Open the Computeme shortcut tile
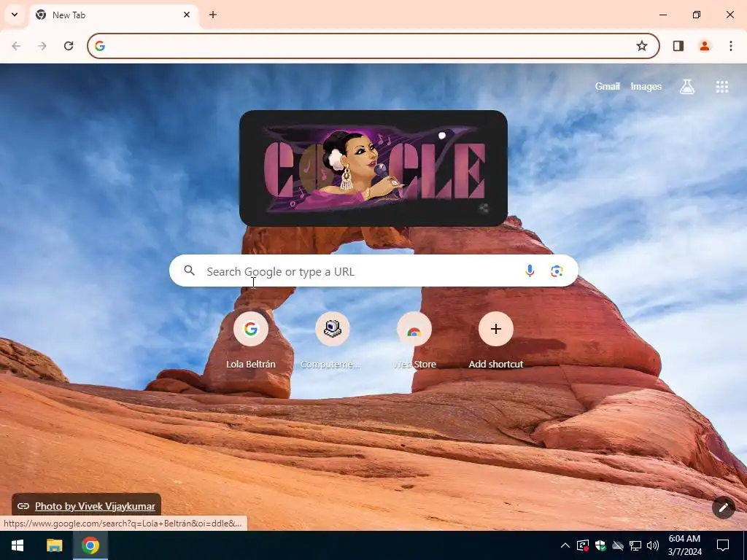The width and height of the screenshot is (747, 560). pos(332,341)
